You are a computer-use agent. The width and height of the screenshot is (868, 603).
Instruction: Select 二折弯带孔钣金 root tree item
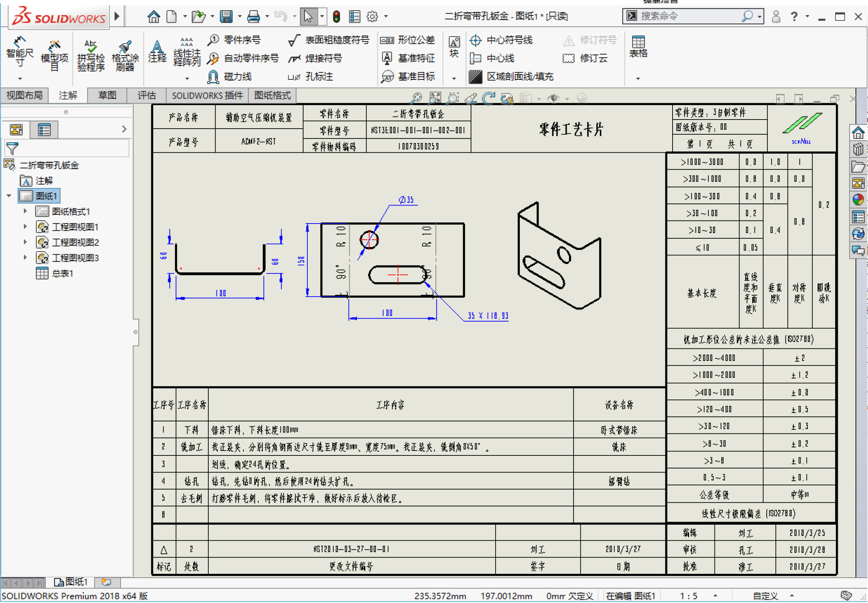[41, 165]
